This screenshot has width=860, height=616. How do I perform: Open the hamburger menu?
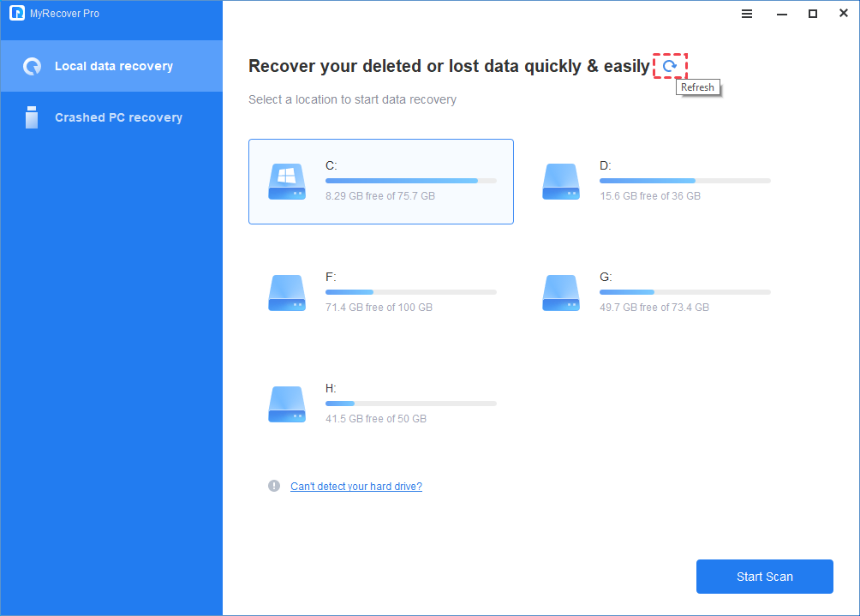pyautogui.click(x=747, y=14)
